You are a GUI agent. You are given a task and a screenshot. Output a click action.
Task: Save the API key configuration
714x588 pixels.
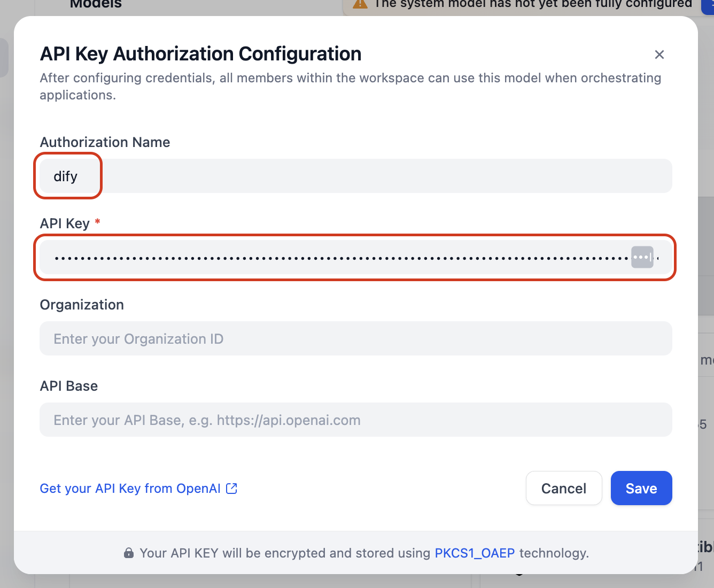pyautogui.click(x=641, y=488)
